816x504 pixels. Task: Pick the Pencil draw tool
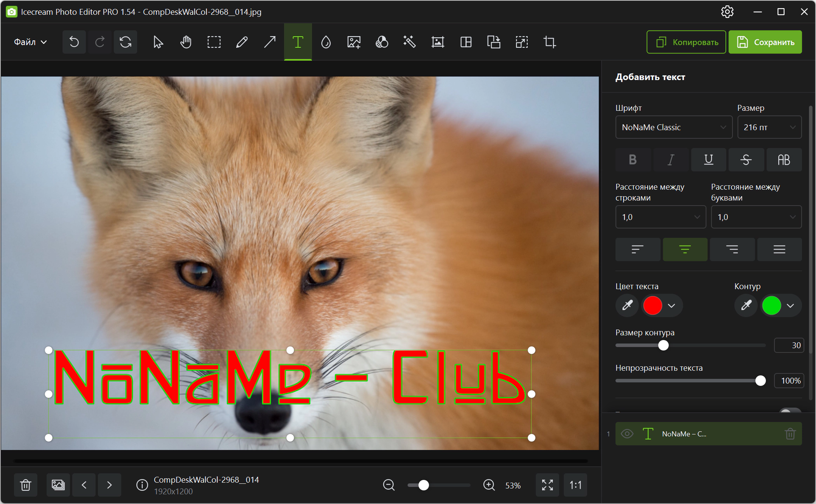tap(242, 42)
